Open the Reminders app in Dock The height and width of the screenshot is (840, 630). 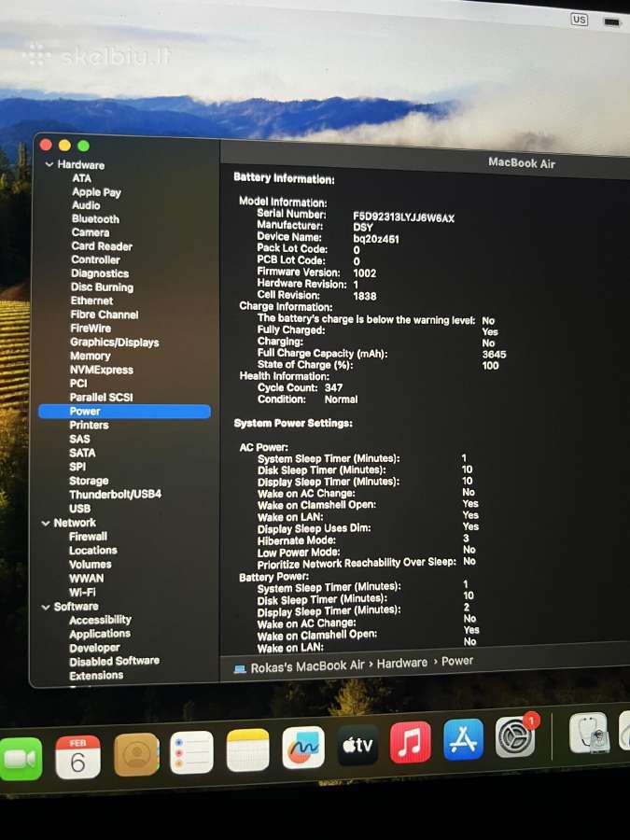click(x=191, y=752)
